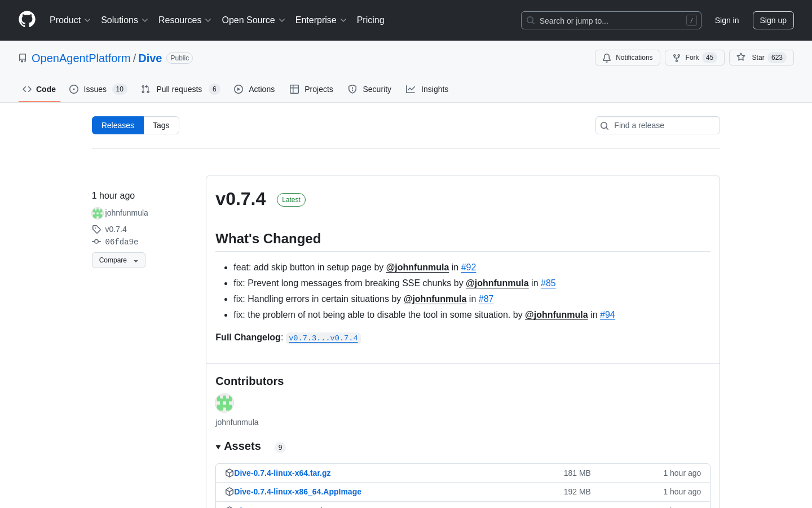
Task: Open pull request #94
Action: tap(607, 314)
